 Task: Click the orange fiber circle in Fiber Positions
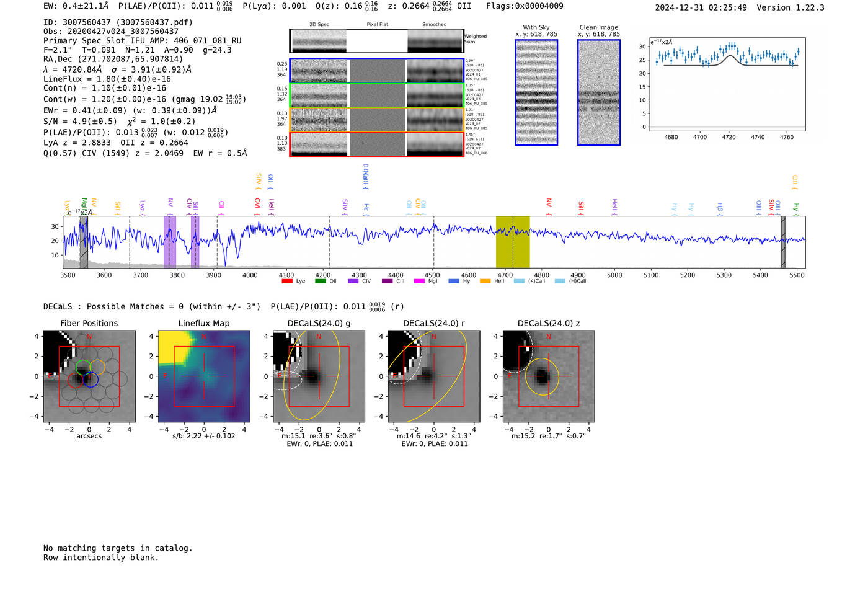(97, 367)
